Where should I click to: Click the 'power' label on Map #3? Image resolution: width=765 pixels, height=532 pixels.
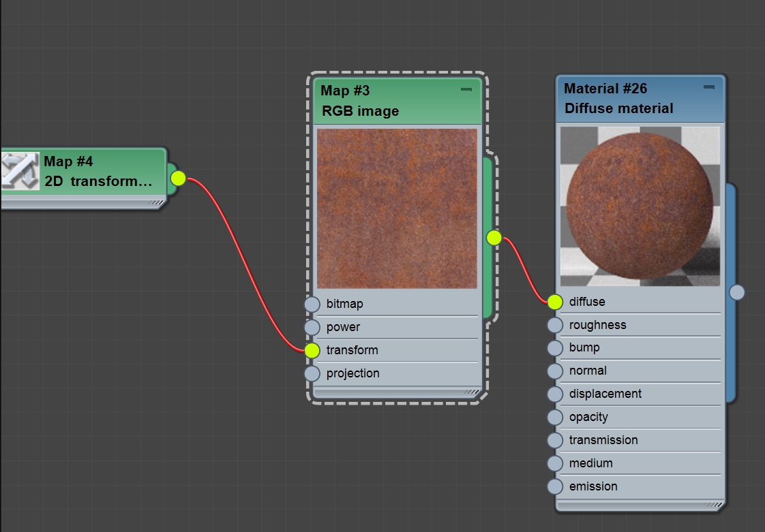(343, 327)
